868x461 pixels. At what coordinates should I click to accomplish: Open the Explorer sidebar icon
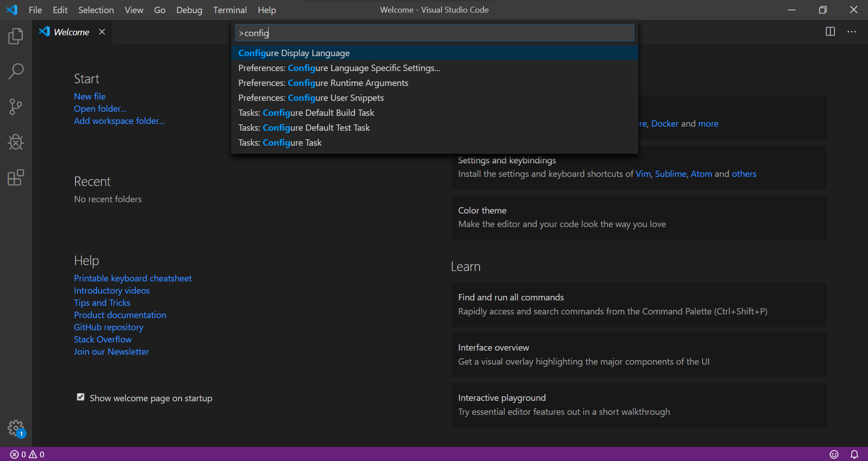click(16, 36)
